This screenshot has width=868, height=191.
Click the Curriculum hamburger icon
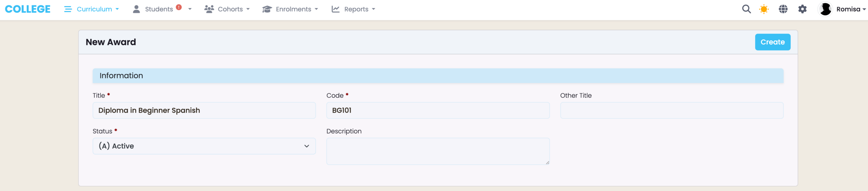tap(68, 9)
